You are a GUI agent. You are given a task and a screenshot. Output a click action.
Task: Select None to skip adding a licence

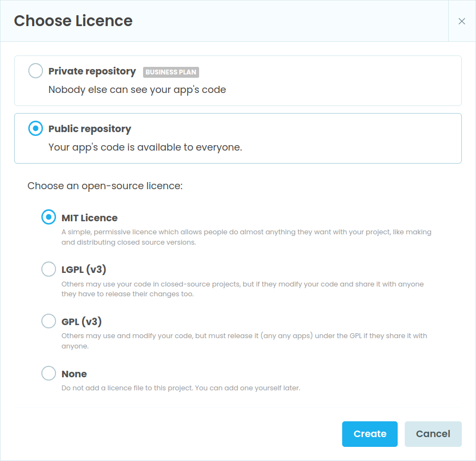pyautogui.click(x=48, y=373)
